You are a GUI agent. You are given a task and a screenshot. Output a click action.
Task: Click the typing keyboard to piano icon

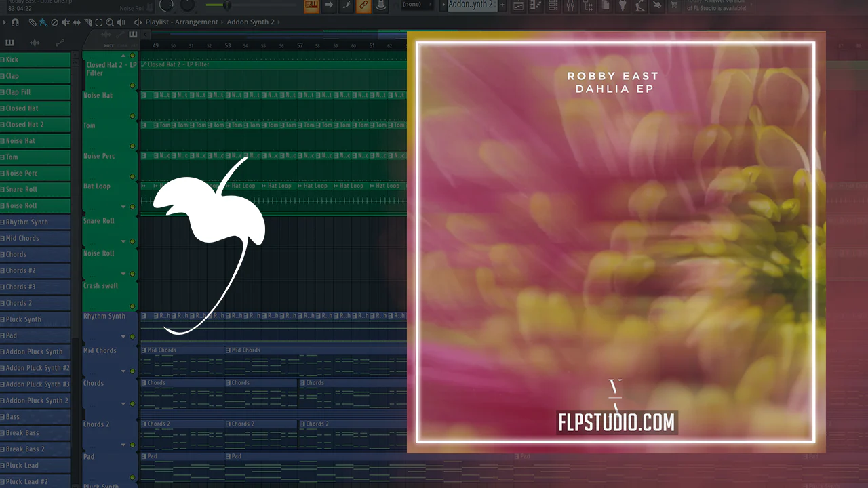point(312,5)
